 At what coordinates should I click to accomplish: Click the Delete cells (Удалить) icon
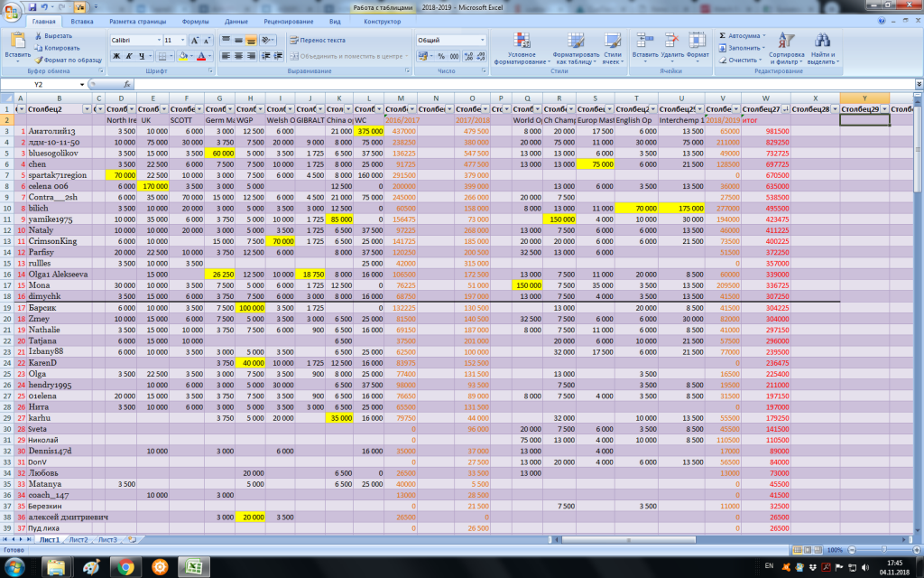tap(671, 41)
